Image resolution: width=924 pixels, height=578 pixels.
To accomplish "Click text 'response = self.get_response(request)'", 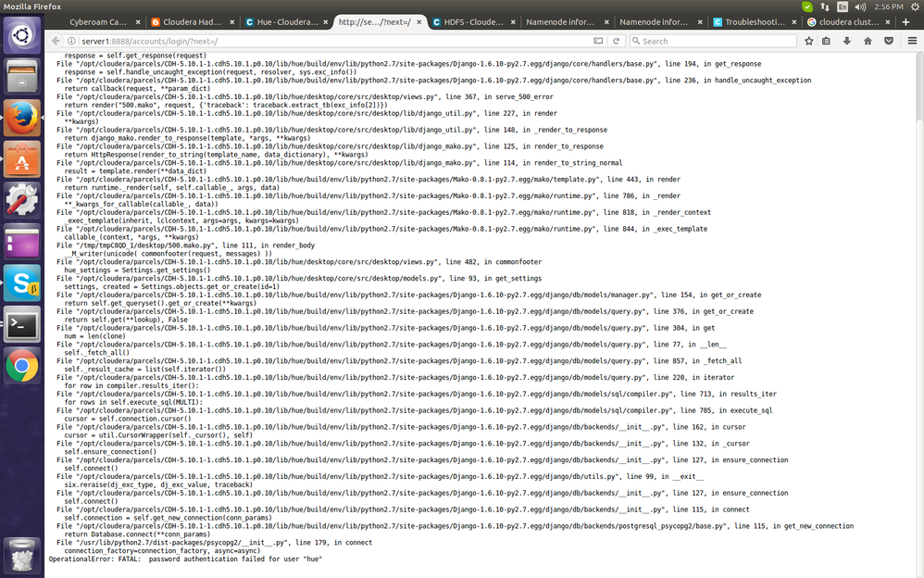I will pyautogui.click(x=135, y=56).
